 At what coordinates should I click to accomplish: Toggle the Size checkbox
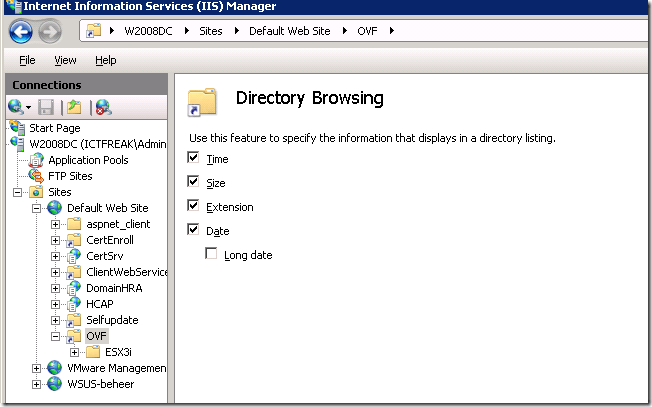pyautogui.click(x=193, y=183)
